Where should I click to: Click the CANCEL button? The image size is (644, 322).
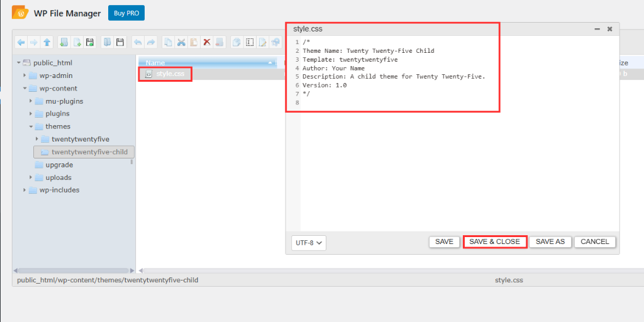[x=595, y=242]
